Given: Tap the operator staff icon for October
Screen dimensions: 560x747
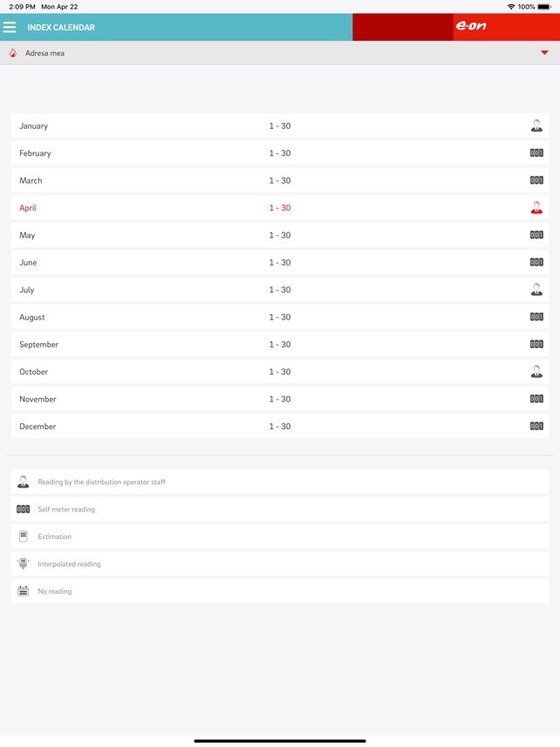Looking at the screenshot, I should coord(536,372).
